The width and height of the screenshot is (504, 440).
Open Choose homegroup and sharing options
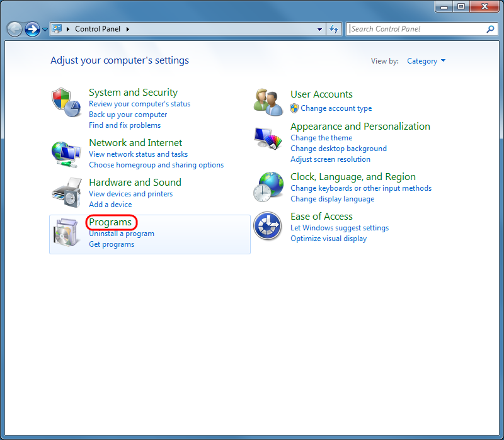[156, 165]
